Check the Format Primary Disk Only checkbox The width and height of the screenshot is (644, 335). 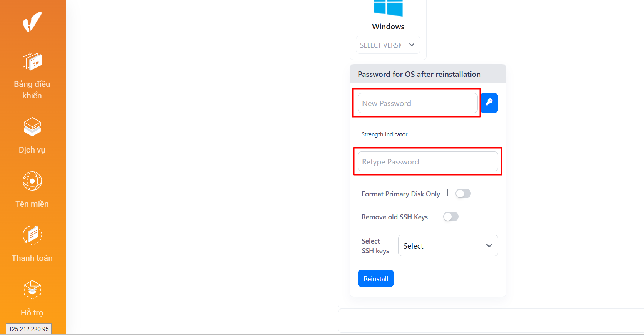coord(444,192)
